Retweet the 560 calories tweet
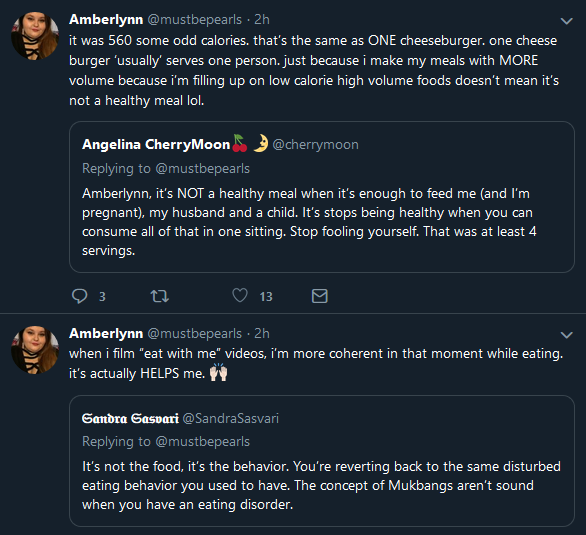The height and width of the screenshot is (535, 586). 160,296
